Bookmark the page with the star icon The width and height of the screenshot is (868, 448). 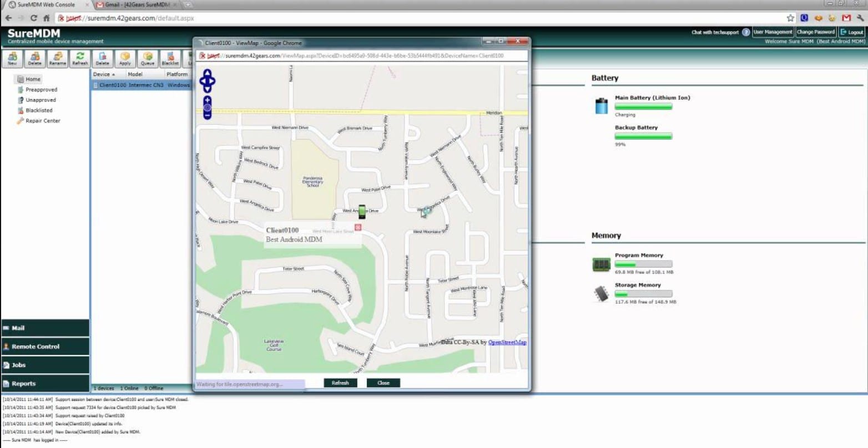[x=791, y=18]
